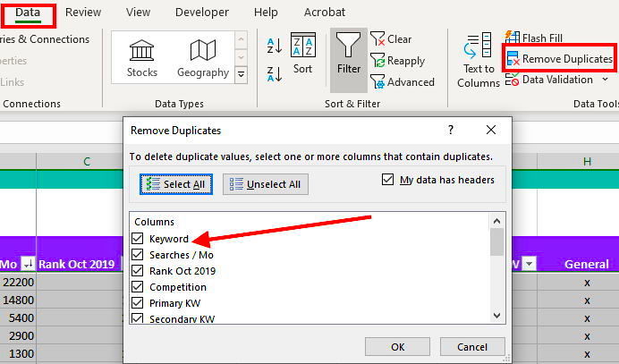Click the Unselect All button
Image resolution: width=619 pixels, height=364 pixels.
point(266,184)
